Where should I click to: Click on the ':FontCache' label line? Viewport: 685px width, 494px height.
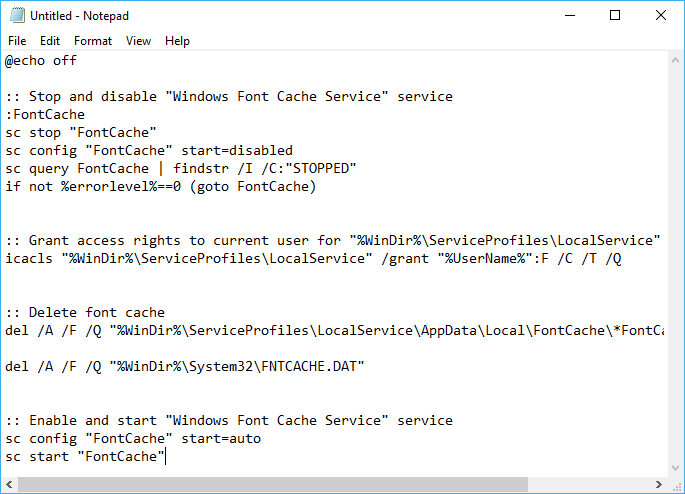point(45,114)
